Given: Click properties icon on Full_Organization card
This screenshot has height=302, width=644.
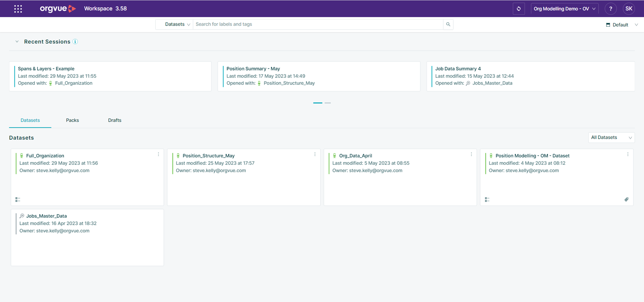Looking at the screenshot, I should coord(18,200).
